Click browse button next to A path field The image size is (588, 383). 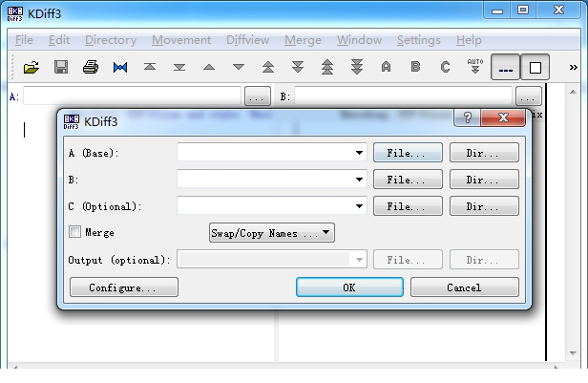[258, 96]
